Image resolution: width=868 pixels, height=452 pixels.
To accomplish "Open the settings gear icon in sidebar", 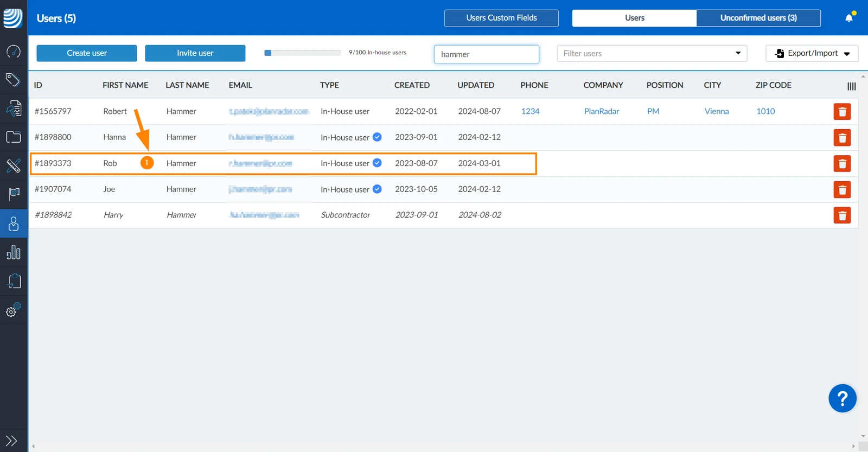I will (14, 310).
